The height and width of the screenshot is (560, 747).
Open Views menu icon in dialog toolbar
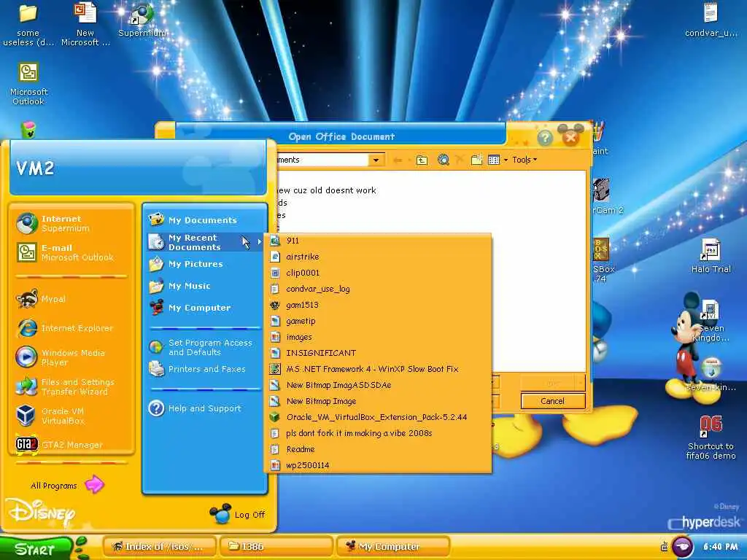494,160
